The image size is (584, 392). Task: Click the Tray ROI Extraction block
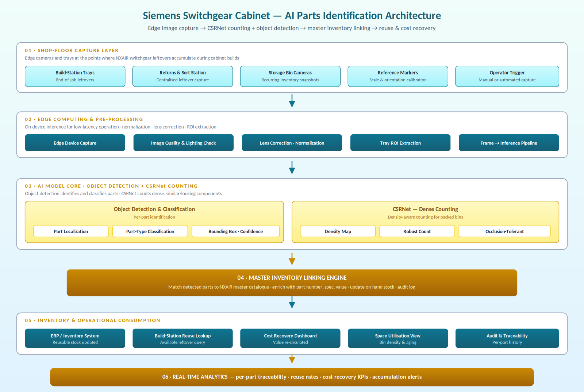400,143
